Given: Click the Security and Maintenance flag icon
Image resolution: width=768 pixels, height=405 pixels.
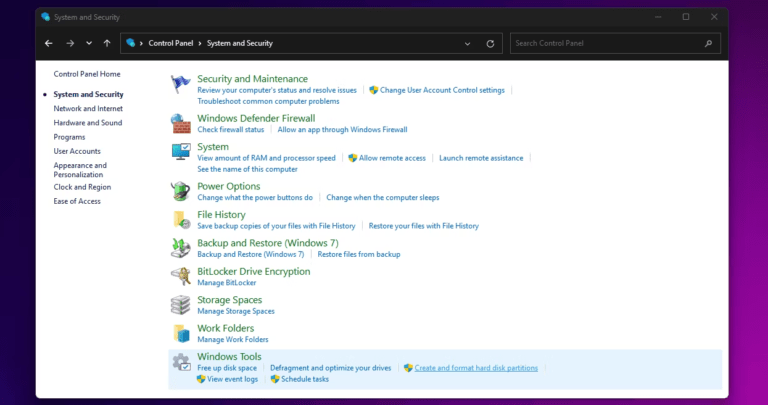Looking at the screenshot, I should [x=180, y=84].
